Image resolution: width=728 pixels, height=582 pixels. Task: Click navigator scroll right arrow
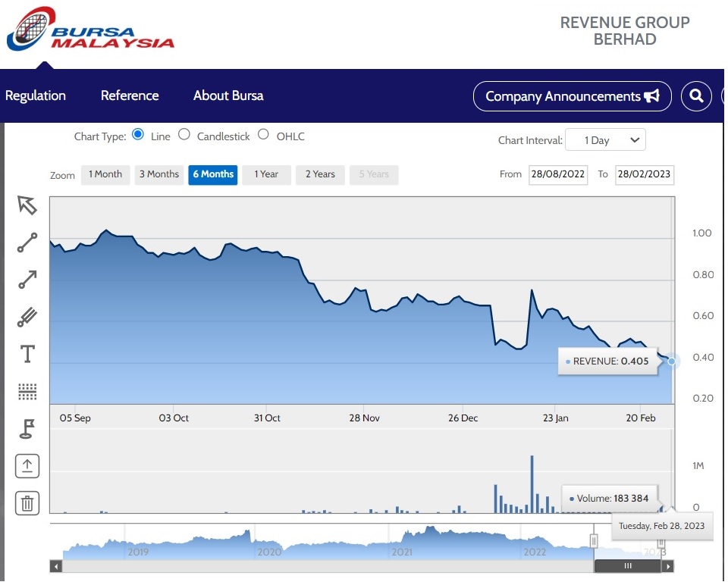667,566
